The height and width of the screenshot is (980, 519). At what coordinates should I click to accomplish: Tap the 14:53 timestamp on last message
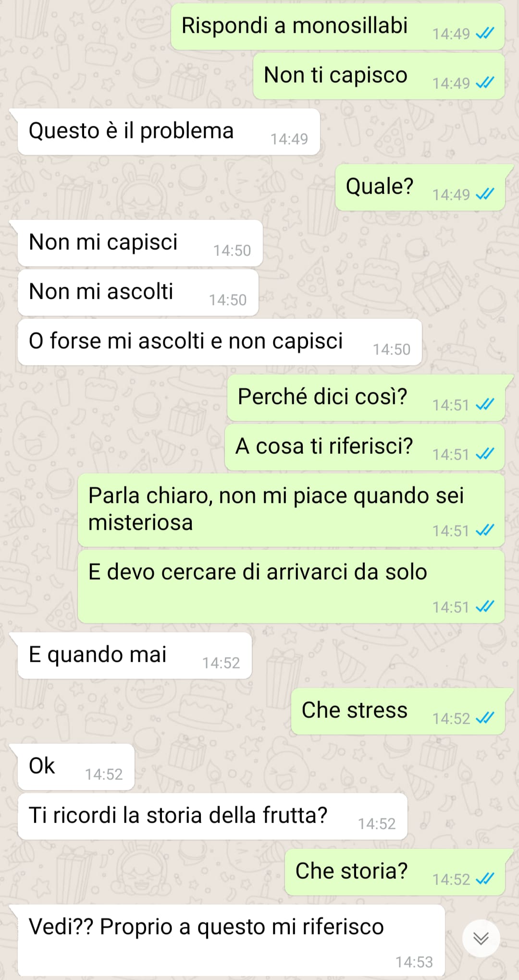tap(414, 962)
